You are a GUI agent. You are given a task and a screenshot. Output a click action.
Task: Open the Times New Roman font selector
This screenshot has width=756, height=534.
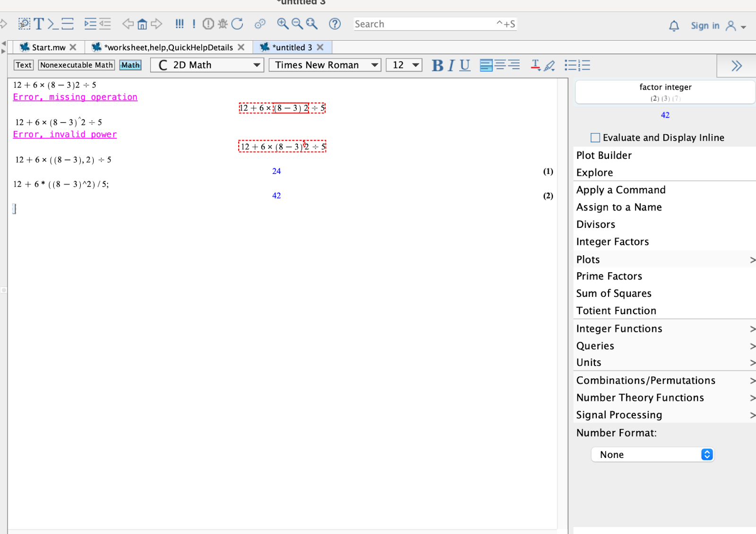pyautogui.click(x=324, y=65)
